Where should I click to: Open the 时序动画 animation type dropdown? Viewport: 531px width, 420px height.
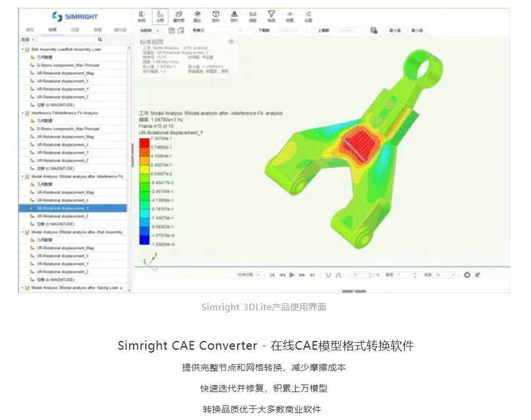point(249,275)
